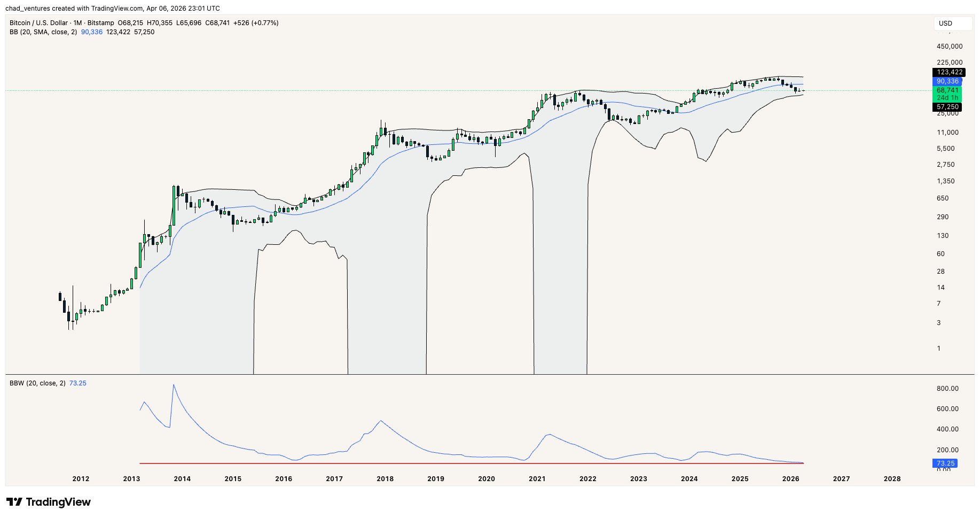Click the 2025 label on the time axis

[x=740, y=479]
